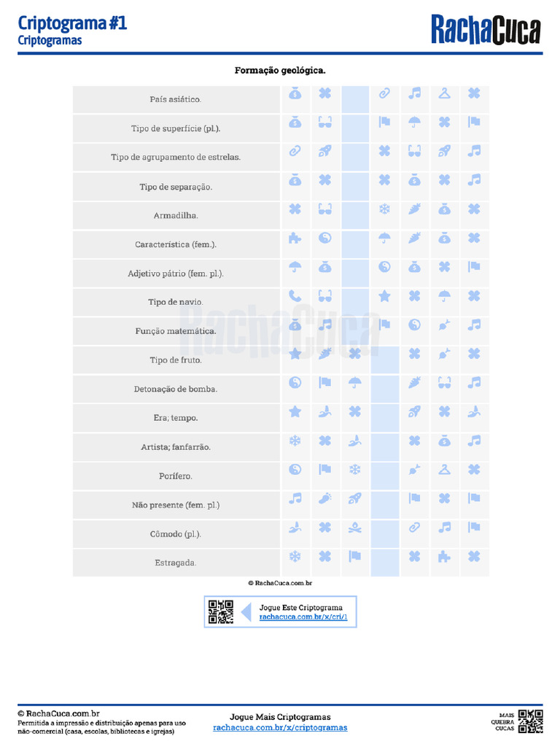Click the chain link icon in País asiático row
Screen dimensions: 560x747
384,93
